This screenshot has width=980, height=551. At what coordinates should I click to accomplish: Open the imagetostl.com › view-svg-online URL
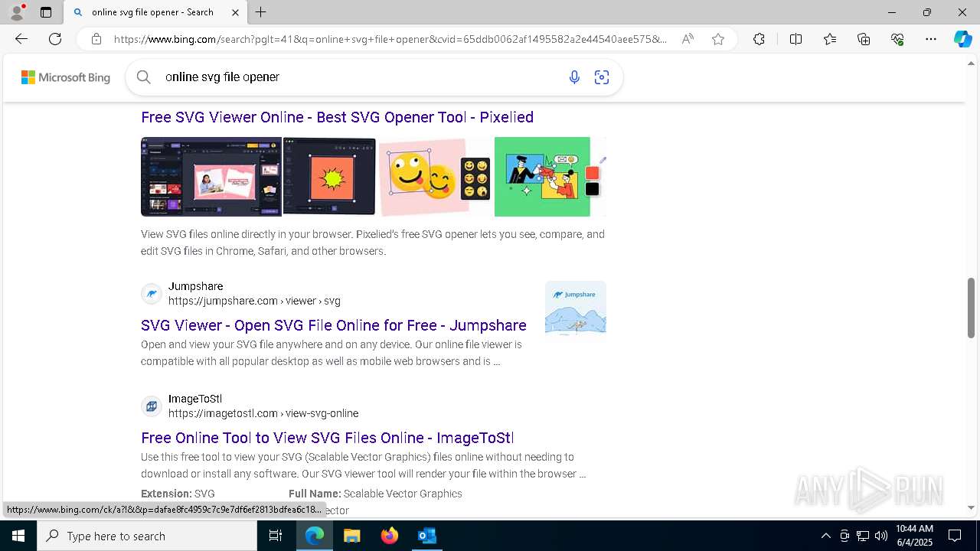pos(263,413)
